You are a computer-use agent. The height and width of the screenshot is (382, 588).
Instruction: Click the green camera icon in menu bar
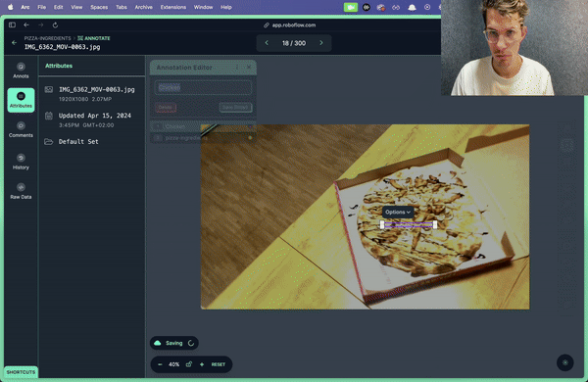click(x=351, y=7)
